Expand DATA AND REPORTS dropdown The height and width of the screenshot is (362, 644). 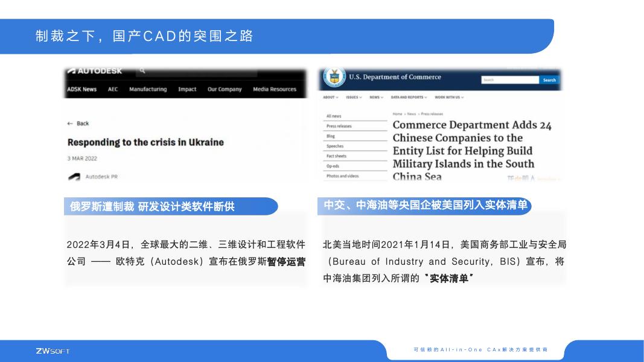[409, 97]
